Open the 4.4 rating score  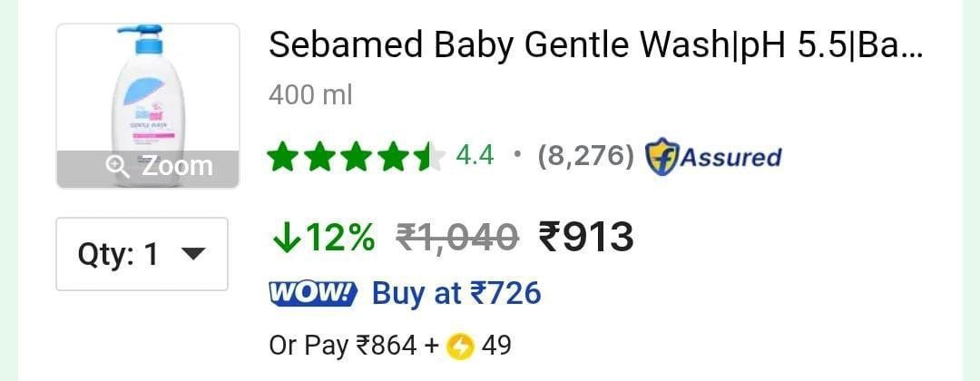click(475, 155)
